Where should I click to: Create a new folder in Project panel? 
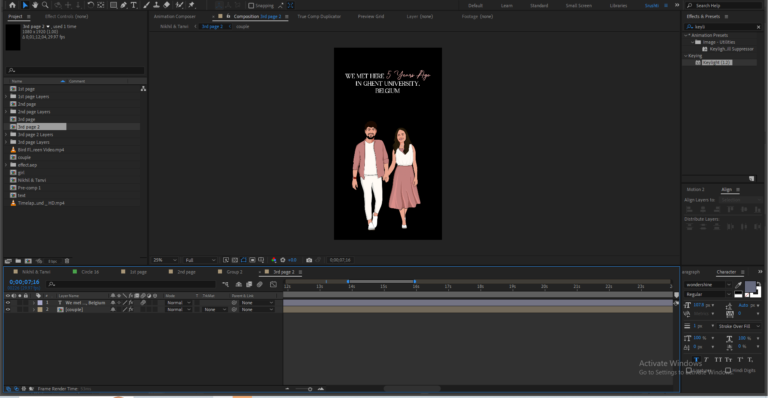click(18, 261)
